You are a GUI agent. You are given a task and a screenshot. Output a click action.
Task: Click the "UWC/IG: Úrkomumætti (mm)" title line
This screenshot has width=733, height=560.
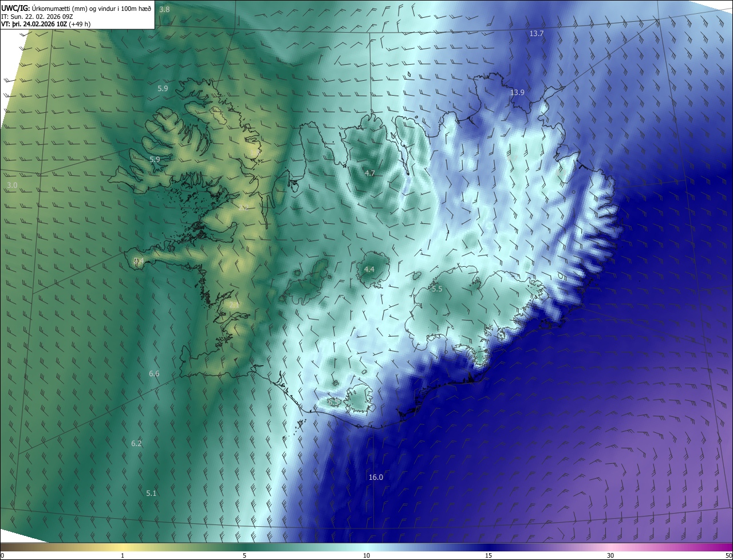(x=76, y=8)
